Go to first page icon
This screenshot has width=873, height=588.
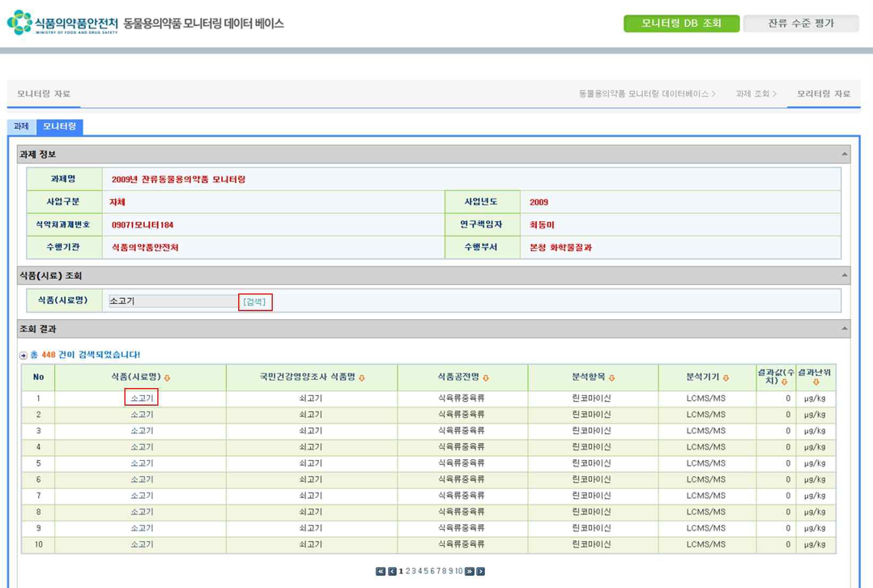pyautogui.click(x=380, y=572)
